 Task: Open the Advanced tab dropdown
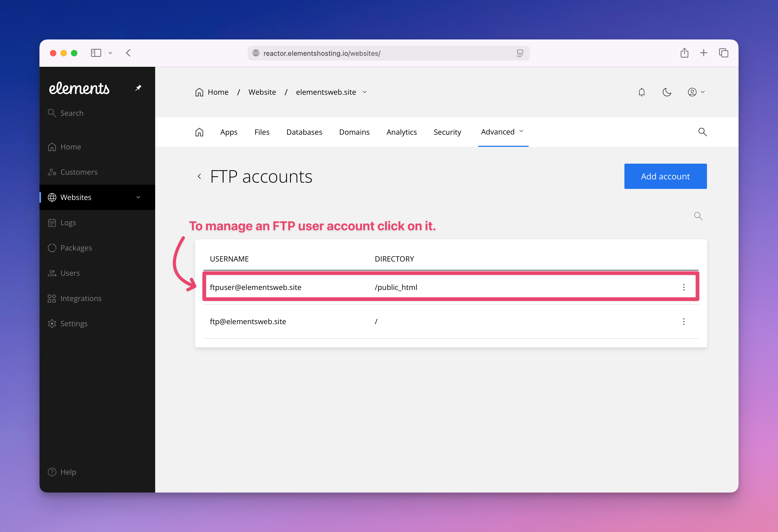pyautogui.click(x=502, y=132)
